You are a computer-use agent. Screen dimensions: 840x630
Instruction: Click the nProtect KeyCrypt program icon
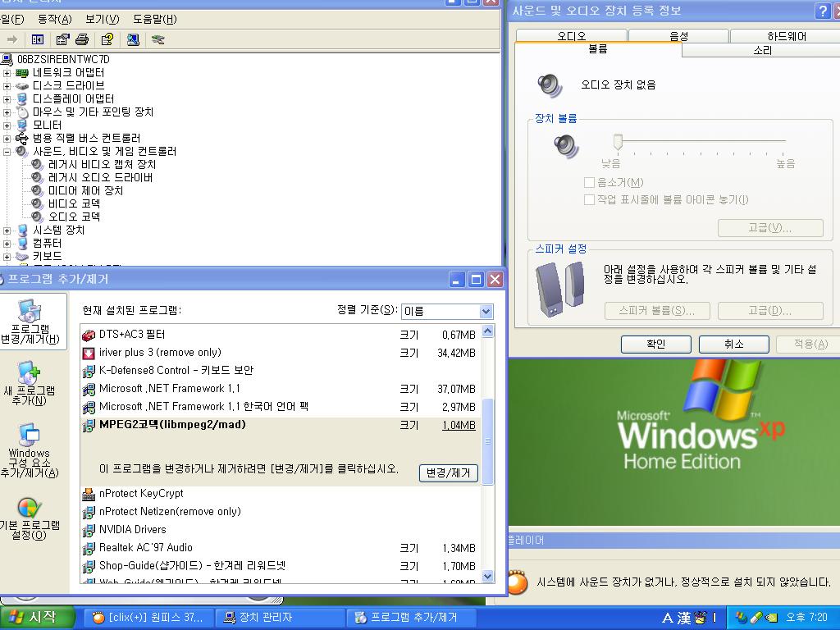click(x=89, y=494)
